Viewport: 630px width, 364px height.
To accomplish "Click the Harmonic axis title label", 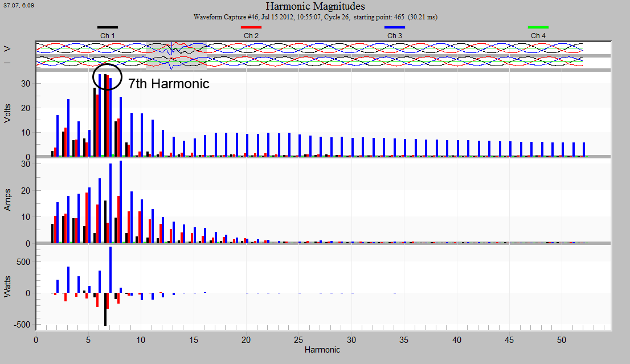I will [x=322, y=350].
